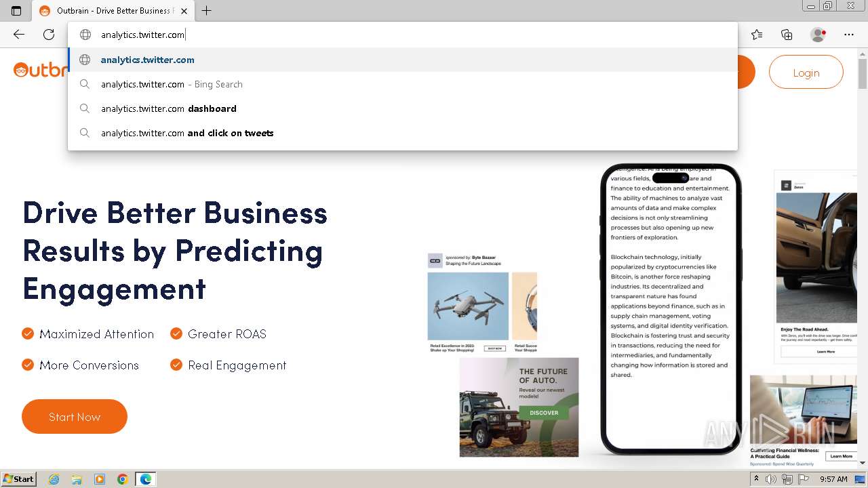The image size is (868, 488).
Task: Click the Outbrain logo
Action: click(x=39, y=70)
